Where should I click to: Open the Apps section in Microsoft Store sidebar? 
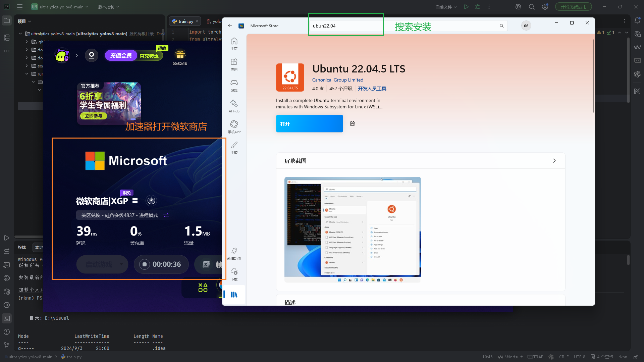click(x=234, y=64)
